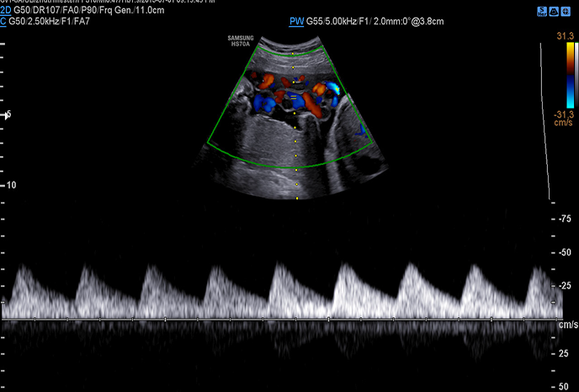Click the focus marker arrow near depth 5

[7, 114]
